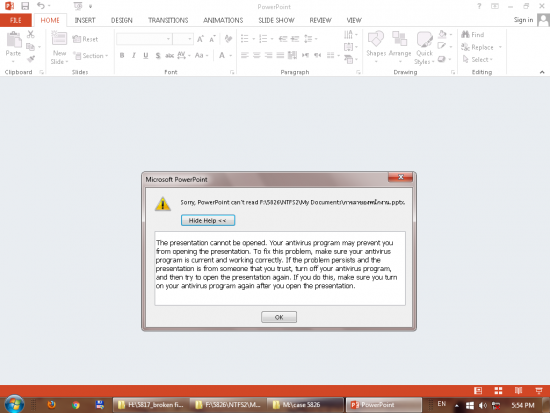
Task: Click Increase List Level icon
Action: [295, 39]
